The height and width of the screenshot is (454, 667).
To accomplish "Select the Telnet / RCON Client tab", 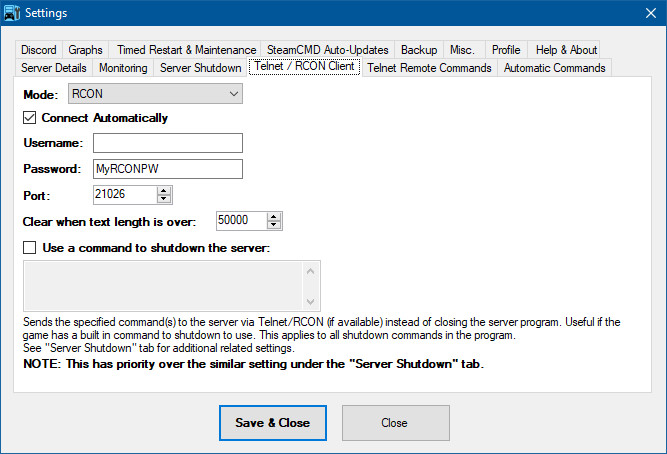I will (305, 66).
